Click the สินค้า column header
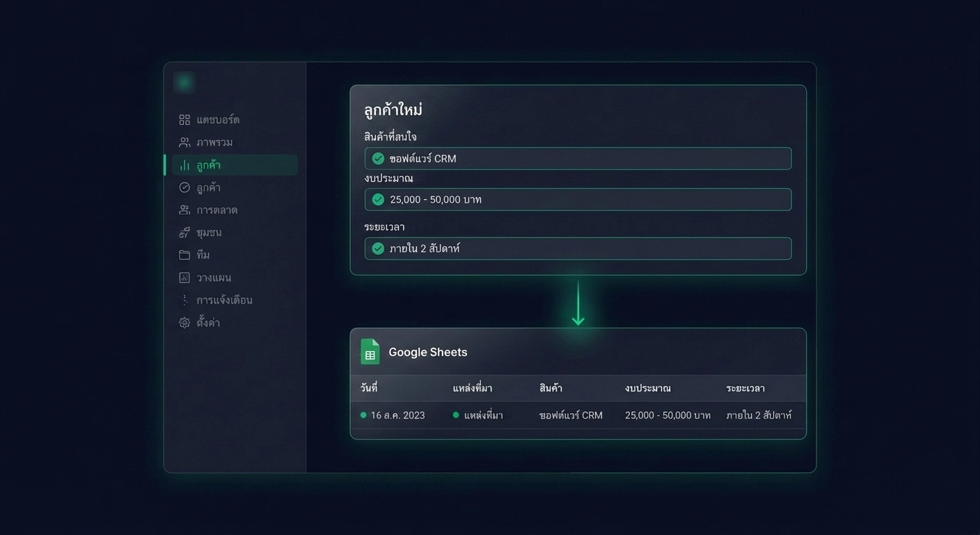980x535 pixels. [551, 388]
